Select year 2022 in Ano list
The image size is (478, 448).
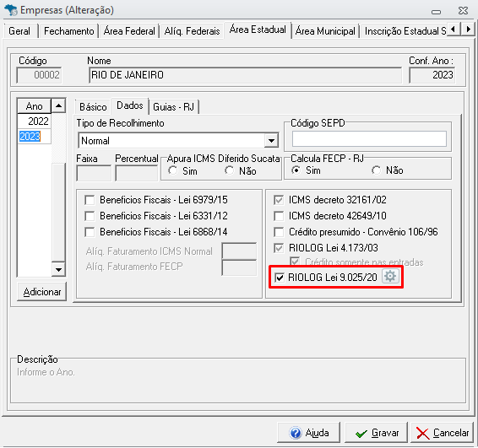34,121
